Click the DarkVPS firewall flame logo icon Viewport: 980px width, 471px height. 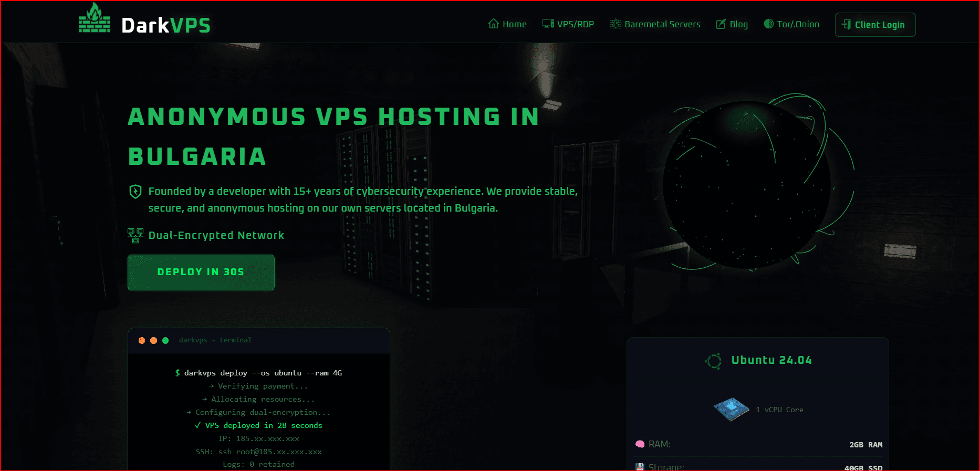(95, 18)
